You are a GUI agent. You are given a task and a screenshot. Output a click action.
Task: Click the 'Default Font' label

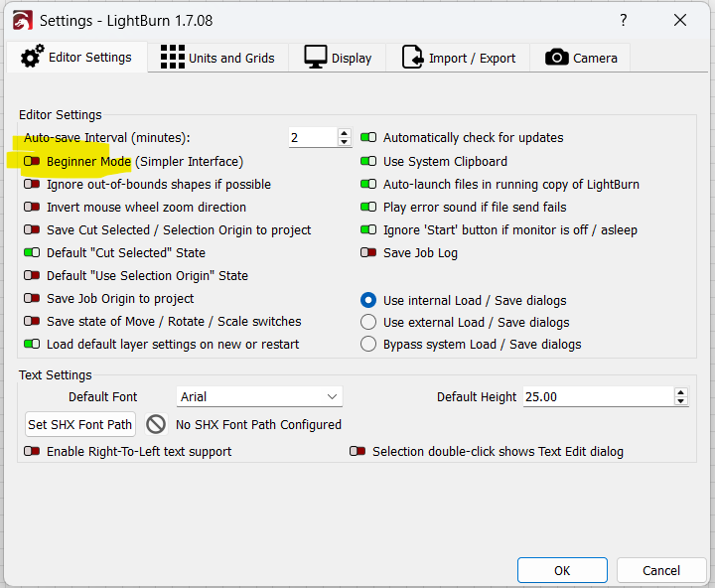tap(102, 397)
